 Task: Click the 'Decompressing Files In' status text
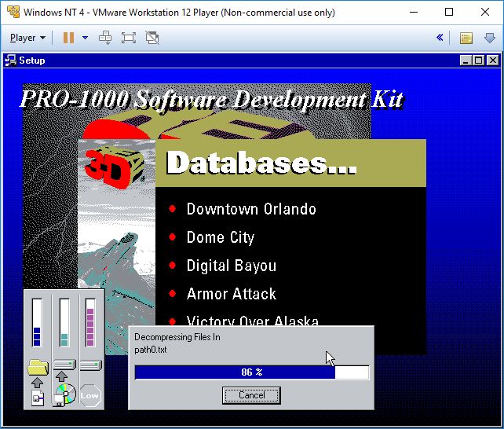point(177,337)
